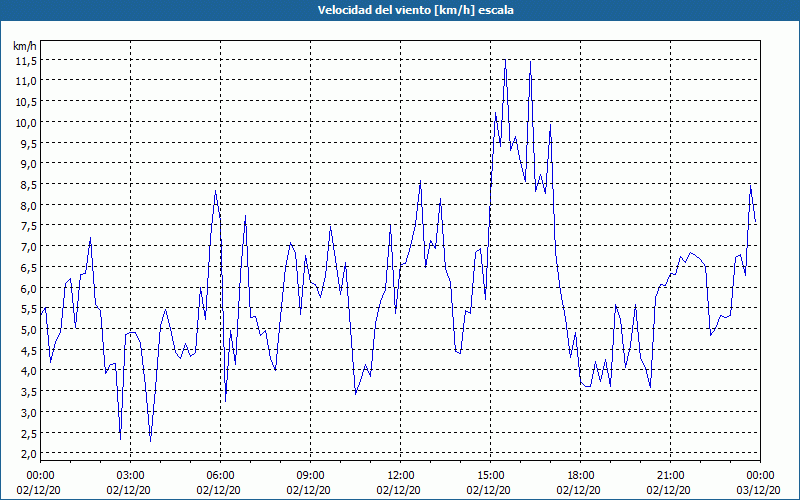Viewport: 800px width, 500px height.
Task: Click the 7,5 y-axis value
Action: coord(28,226)
